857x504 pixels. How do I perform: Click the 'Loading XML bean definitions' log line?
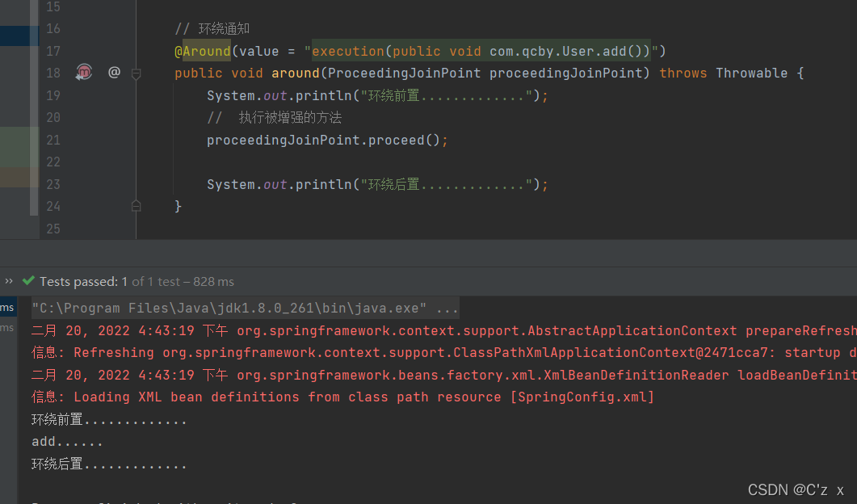(x=342, y=397)
